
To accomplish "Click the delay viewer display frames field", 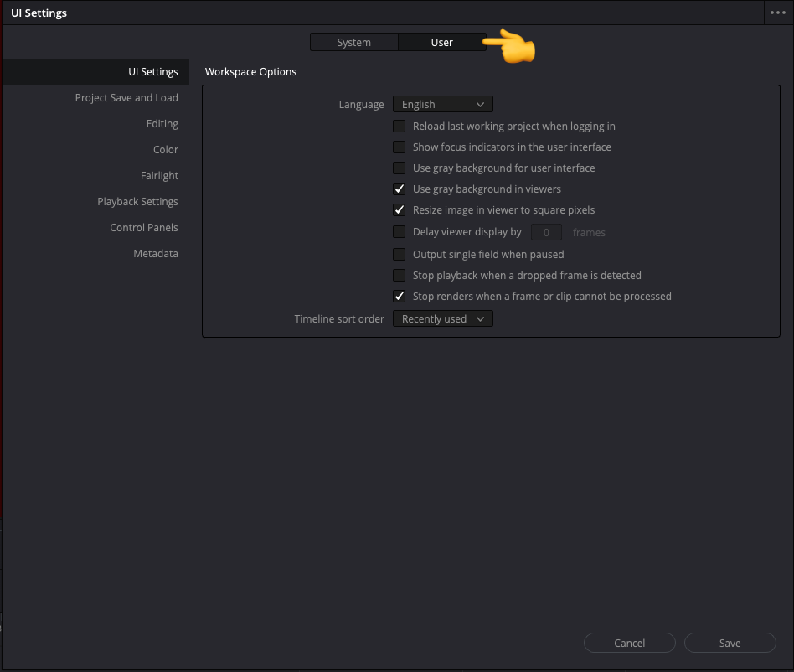I will (546, 231).
